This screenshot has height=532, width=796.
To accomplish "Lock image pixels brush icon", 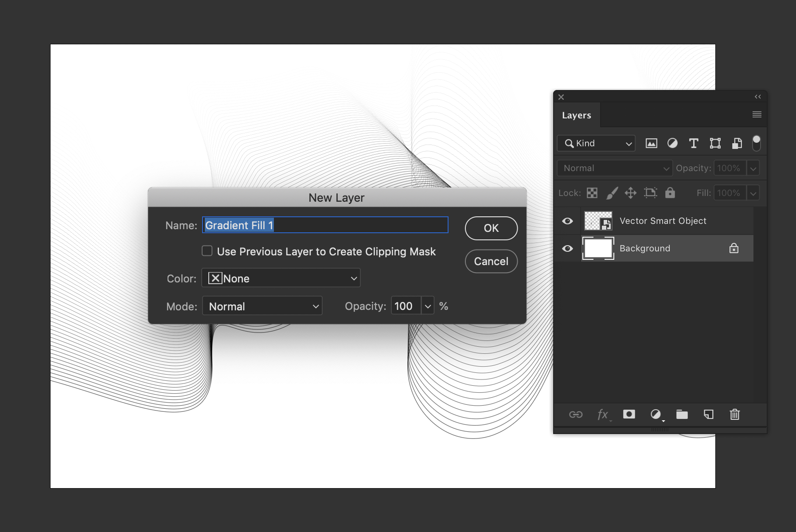I will click(x=612, y=193).
